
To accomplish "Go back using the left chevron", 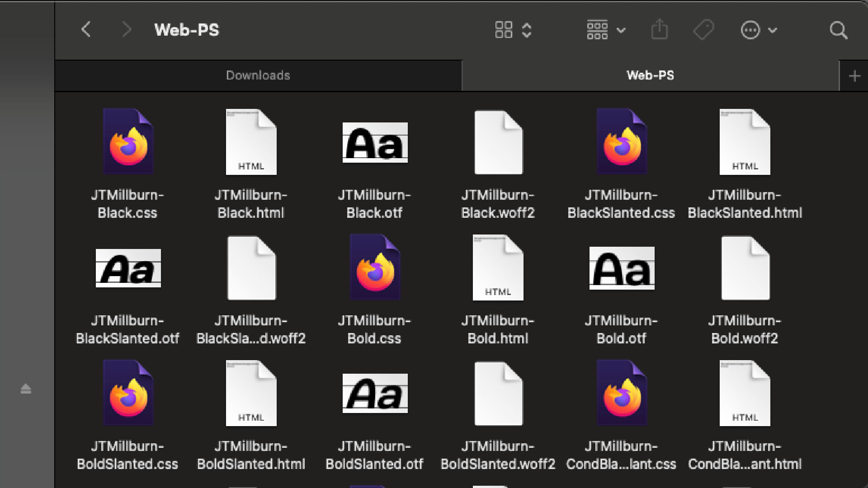I will pos(86,30).
